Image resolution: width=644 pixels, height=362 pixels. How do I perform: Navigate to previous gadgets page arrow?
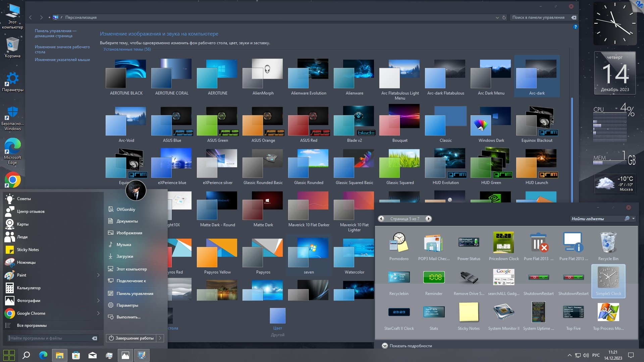[x=381, y=218]
